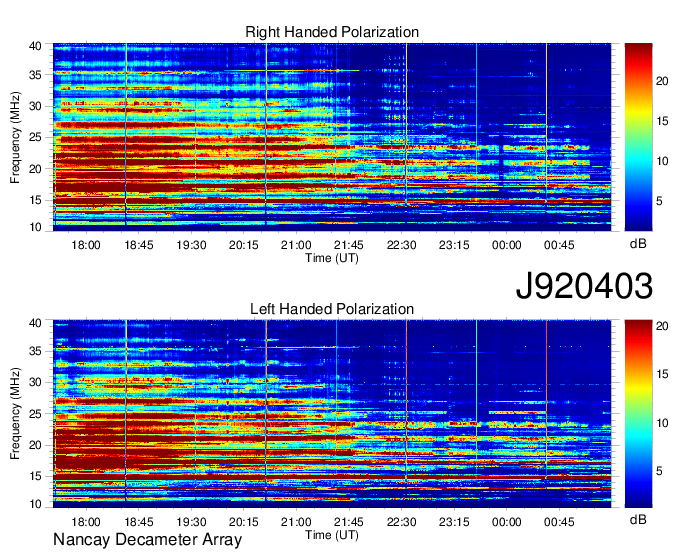Click the 23:15 tick label on the top plot
The width and height of the screenshot is (680, 552).
tap(454, 245)
